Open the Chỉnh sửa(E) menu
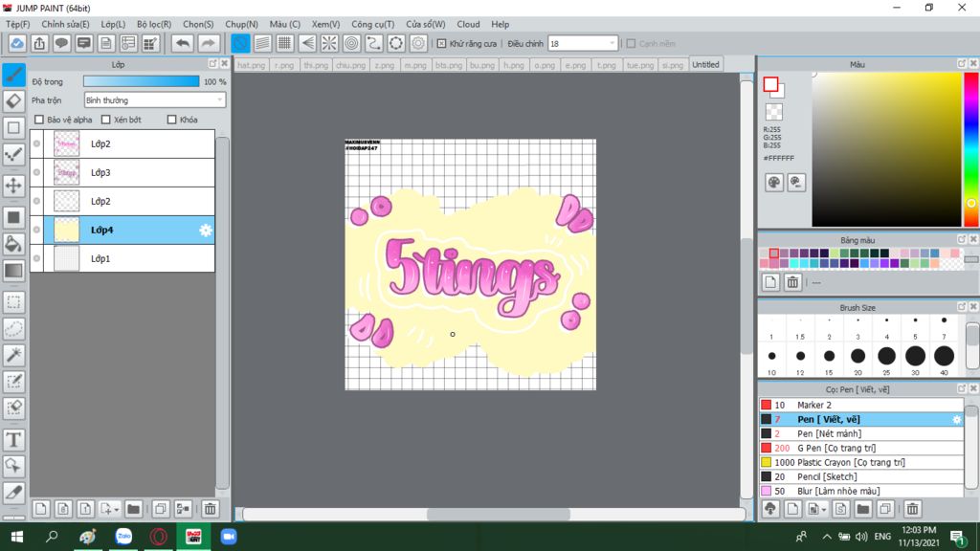The image size is (980, 551). 66,24
